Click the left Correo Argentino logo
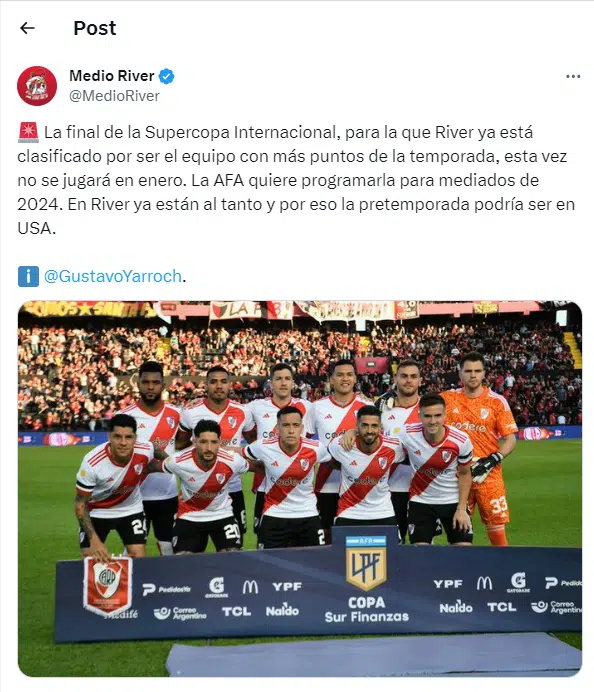This screenshot has width=594, height=692. 180,613
